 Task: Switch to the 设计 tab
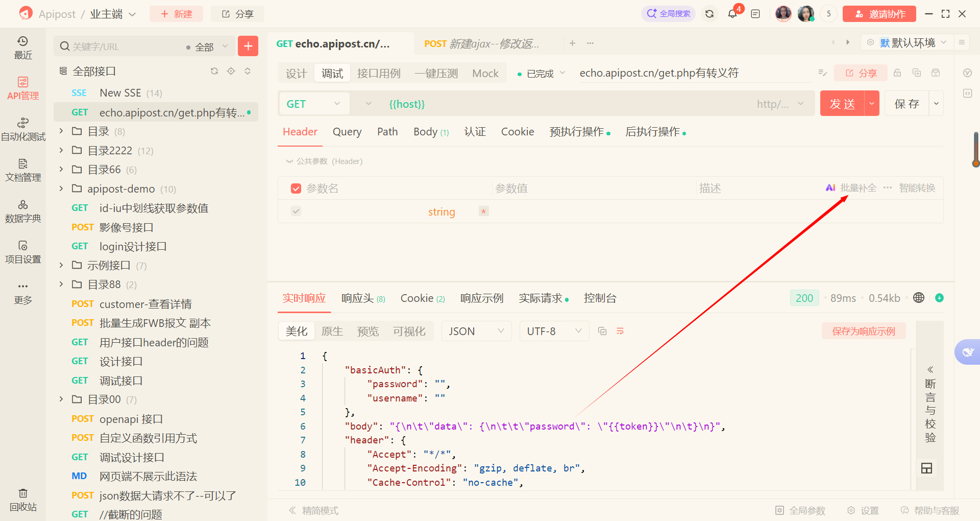coord(296,74)
